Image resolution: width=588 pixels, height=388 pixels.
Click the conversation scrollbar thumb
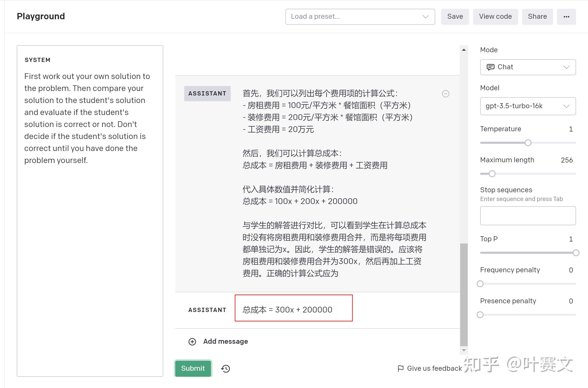(x=464, y=295)
